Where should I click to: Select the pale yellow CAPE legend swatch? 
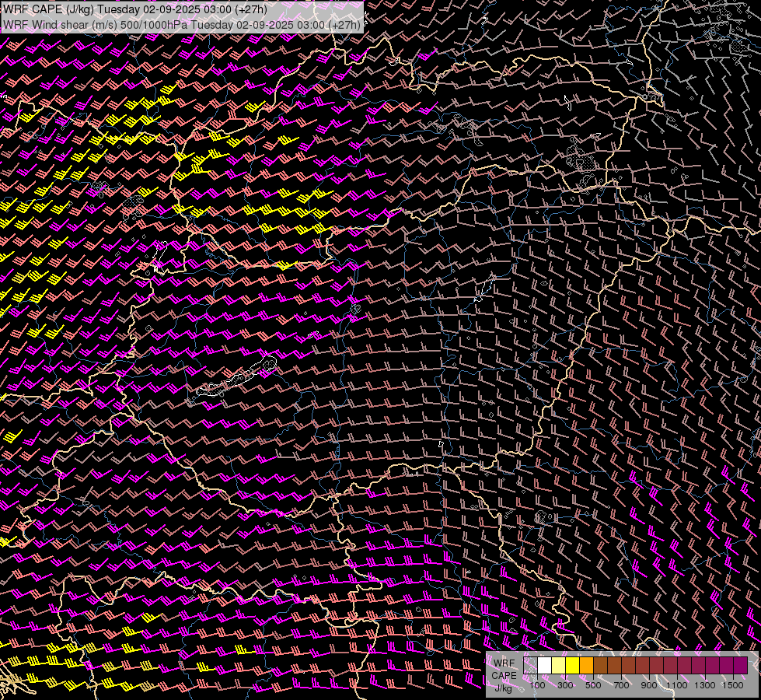pyautogui.click(x=559, y=666)
